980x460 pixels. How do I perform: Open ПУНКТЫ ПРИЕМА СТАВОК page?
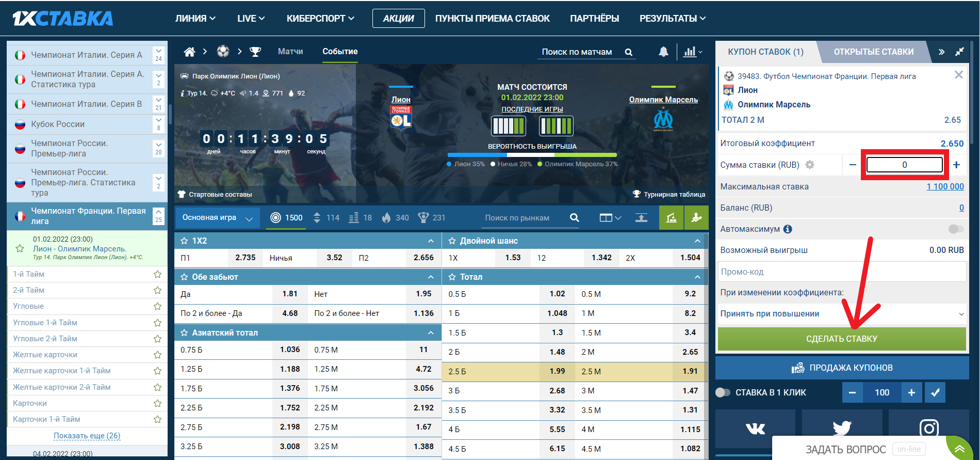click(493, 19)
